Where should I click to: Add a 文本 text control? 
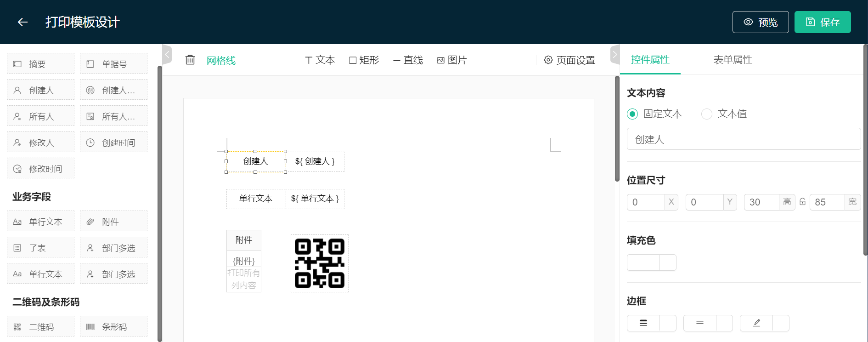(320, 60)
